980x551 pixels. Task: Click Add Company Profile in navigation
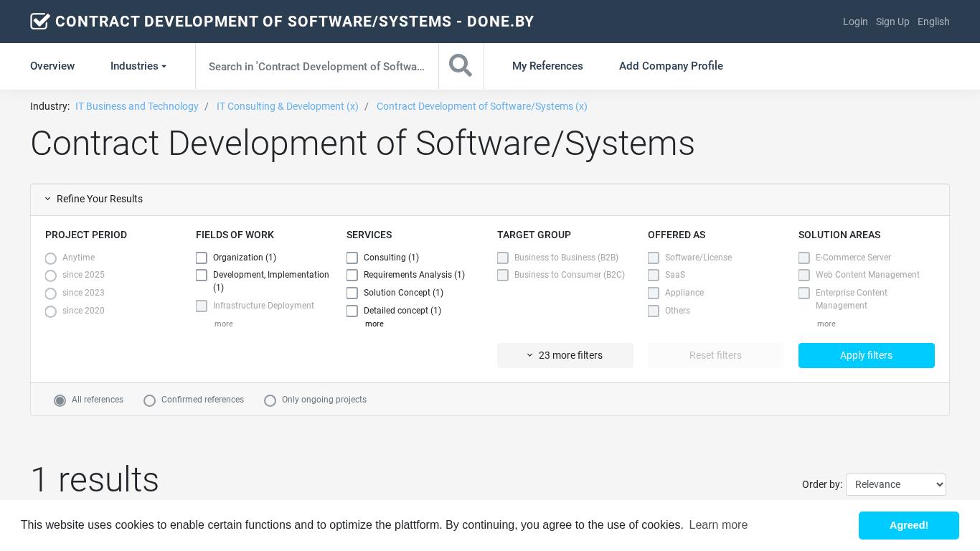(671, 66)
